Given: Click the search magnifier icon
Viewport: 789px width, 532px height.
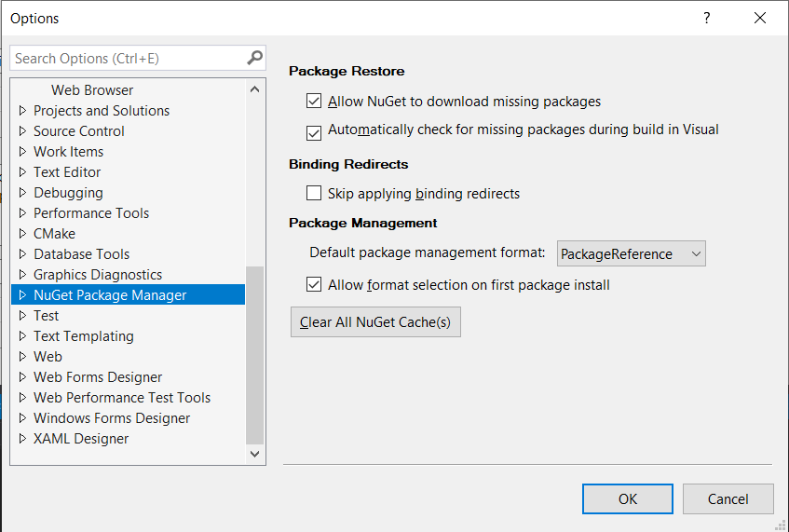Looking at the screenshot, I should click(254, 58).
